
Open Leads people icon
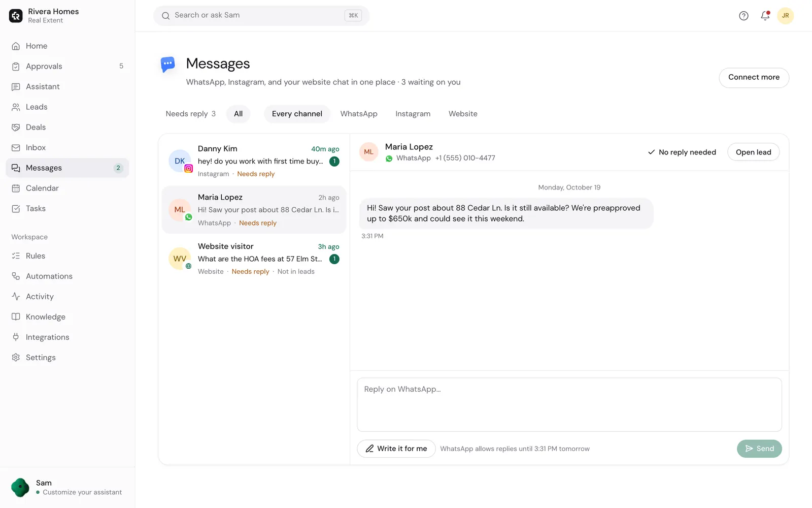[16, 107]
